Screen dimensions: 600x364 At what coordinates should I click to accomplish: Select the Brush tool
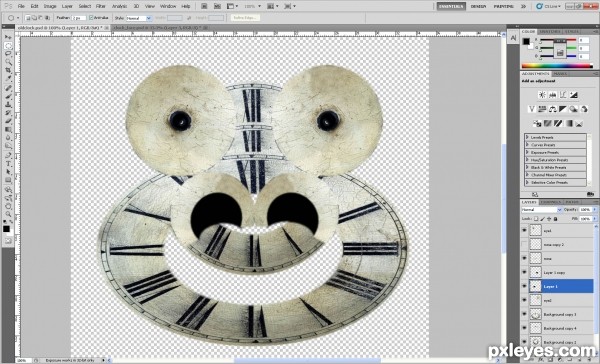pyautogui.click(x=8, y=96)
